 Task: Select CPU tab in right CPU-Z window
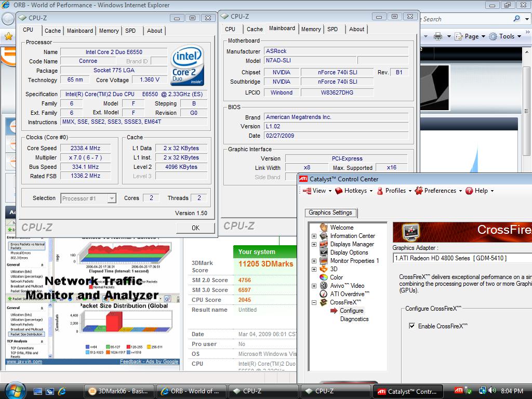[x=230, y=29]
